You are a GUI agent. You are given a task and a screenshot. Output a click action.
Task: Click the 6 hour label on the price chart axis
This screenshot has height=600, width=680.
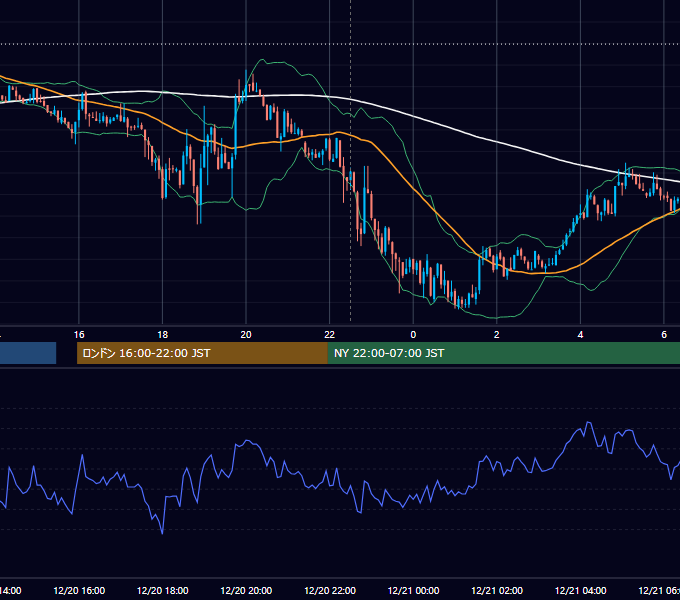tap(664, 335)
